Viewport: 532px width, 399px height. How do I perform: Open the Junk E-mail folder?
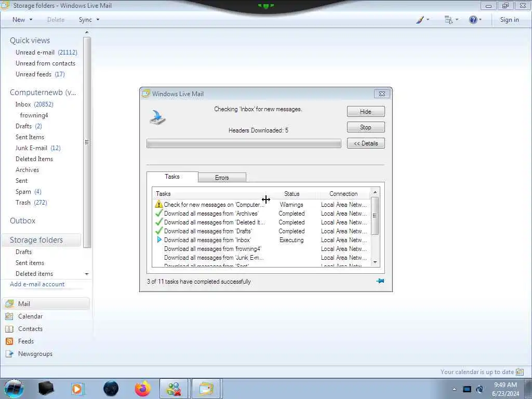38,148
